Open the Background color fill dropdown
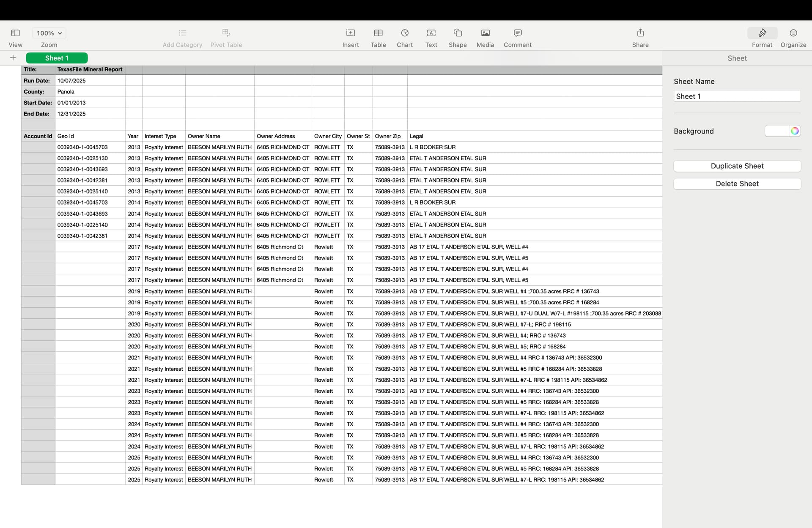This screenshot has width=812, height=528. pyautogui.click(x=777, y=131)
